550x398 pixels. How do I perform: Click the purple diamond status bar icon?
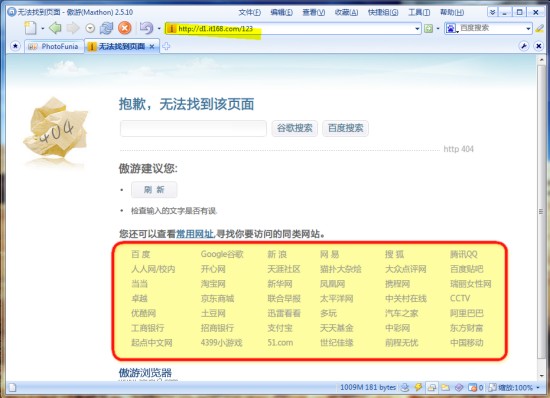point(459,387)
